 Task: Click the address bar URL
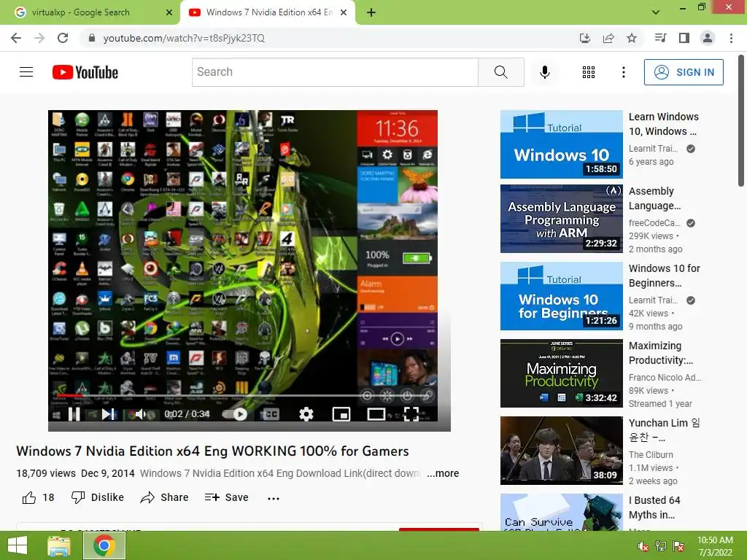(x=184, y=38)
